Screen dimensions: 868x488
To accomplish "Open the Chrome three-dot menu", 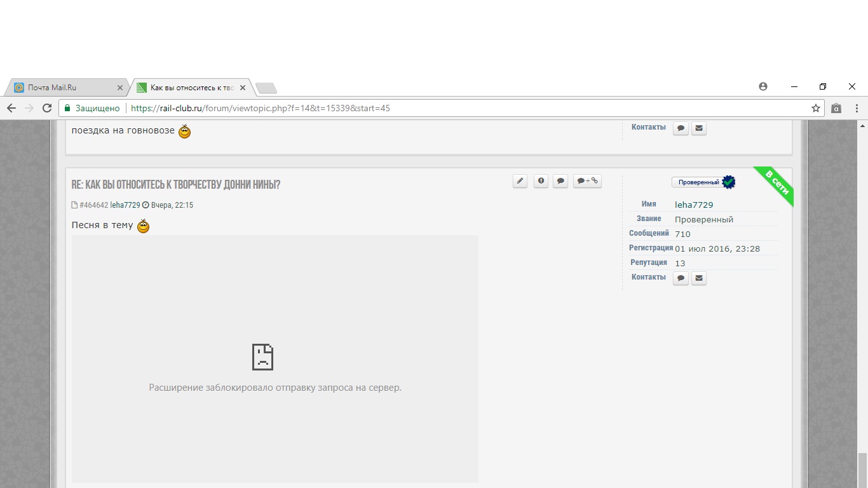I will click(x=857, y=108).
